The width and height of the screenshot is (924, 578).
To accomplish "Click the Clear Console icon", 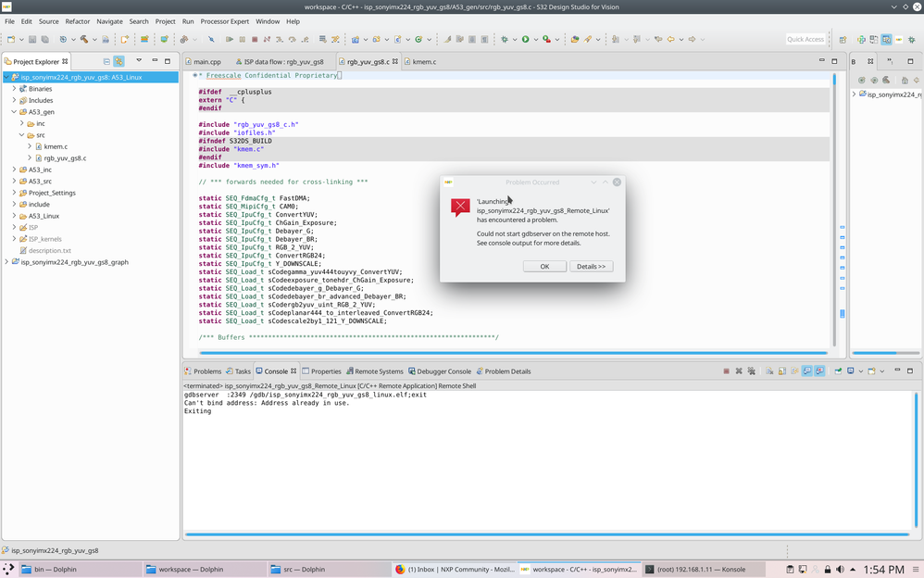I will coord(769,371).
